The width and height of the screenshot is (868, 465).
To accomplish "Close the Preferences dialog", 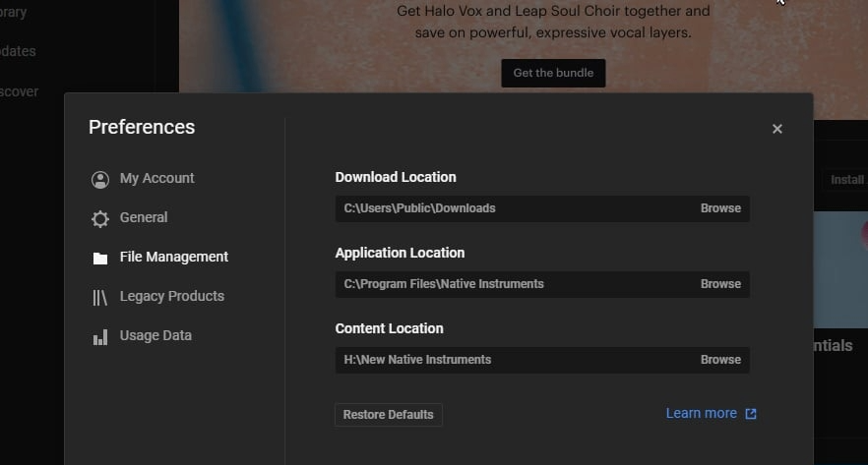I will point(777,129).
